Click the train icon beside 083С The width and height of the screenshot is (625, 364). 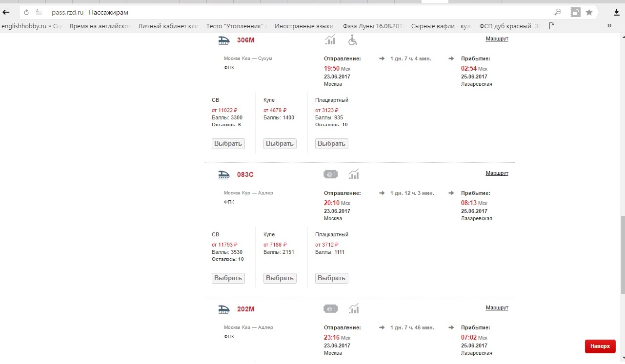pos(224,174)
